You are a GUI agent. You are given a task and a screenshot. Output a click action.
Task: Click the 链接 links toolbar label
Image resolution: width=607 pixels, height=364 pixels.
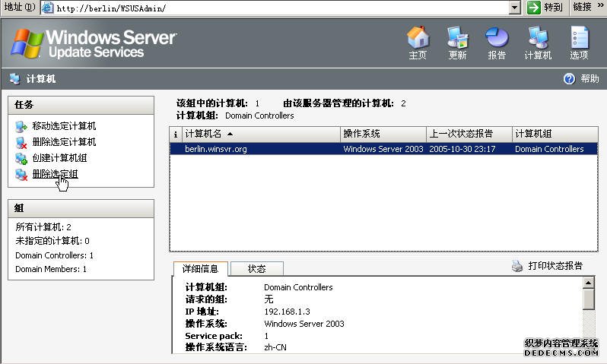tap(582, 7)
